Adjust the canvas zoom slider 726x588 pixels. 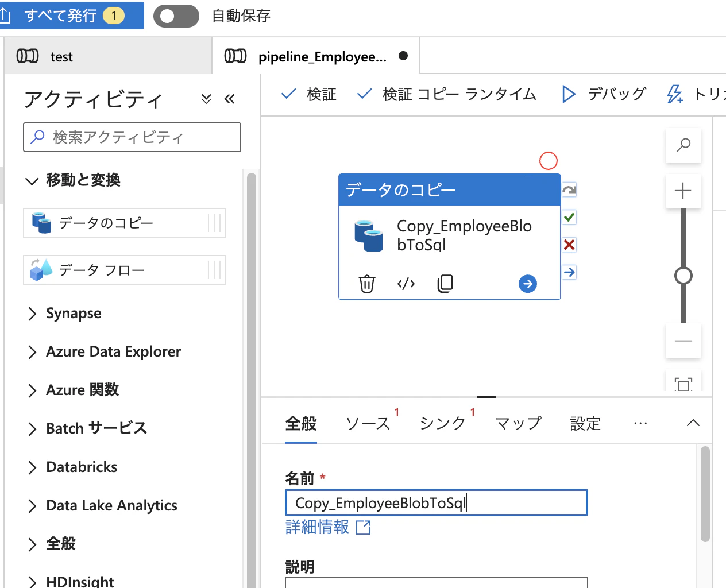683,275
